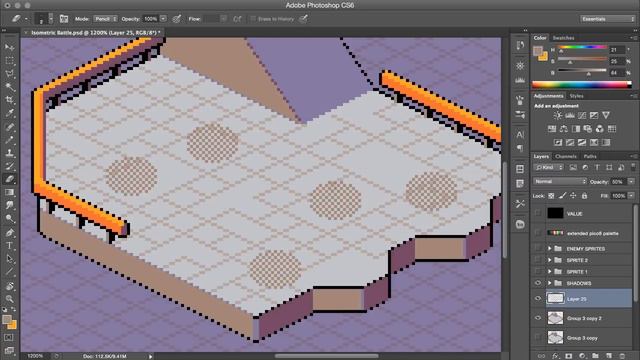Add a Brightness/Contrast adjustment
The image size is (640, 360).
pyautogui.click(x=557, y=116)
